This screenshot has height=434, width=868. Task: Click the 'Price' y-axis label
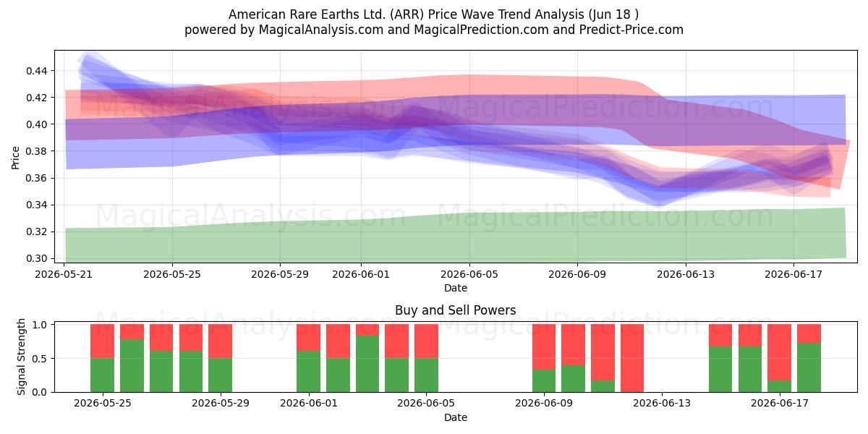[16, 157]
